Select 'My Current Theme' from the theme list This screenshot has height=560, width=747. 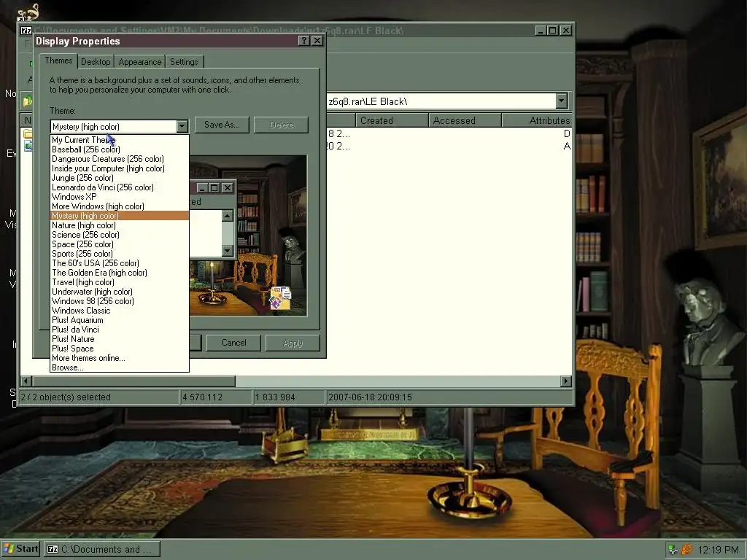tap(120, 139)
